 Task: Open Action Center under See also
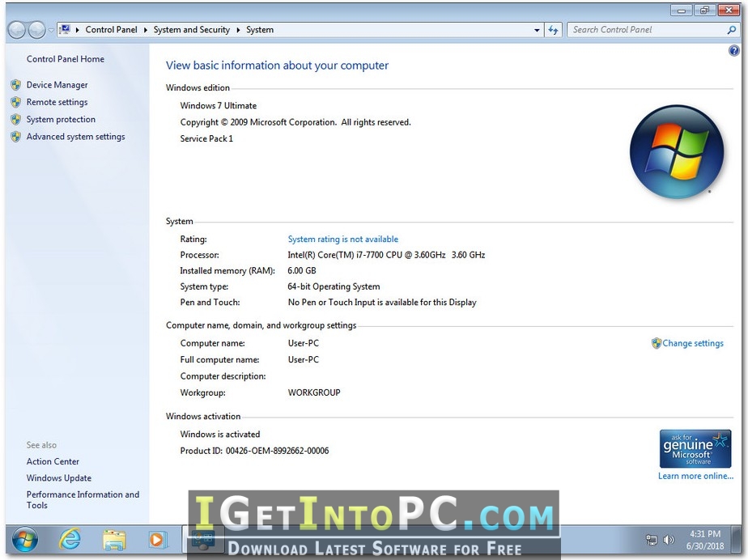click(53, 462)
